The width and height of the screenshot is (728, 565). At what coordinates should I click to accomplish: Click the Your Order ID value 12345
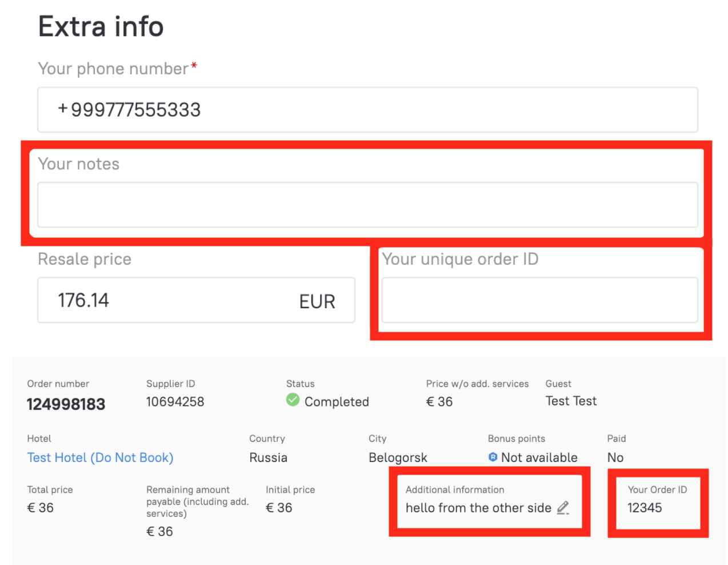coord(644,508)
